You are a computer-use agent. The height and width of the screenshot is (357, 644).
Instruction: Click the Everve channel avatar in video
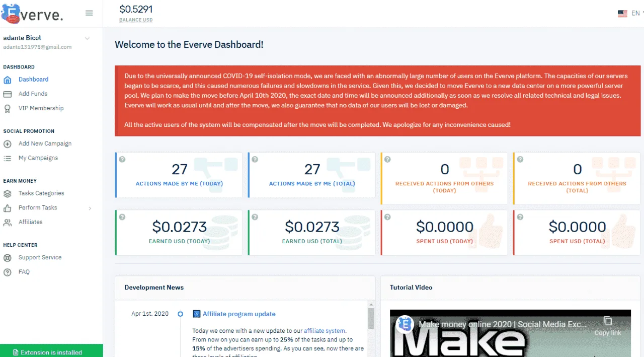point(405,325)
